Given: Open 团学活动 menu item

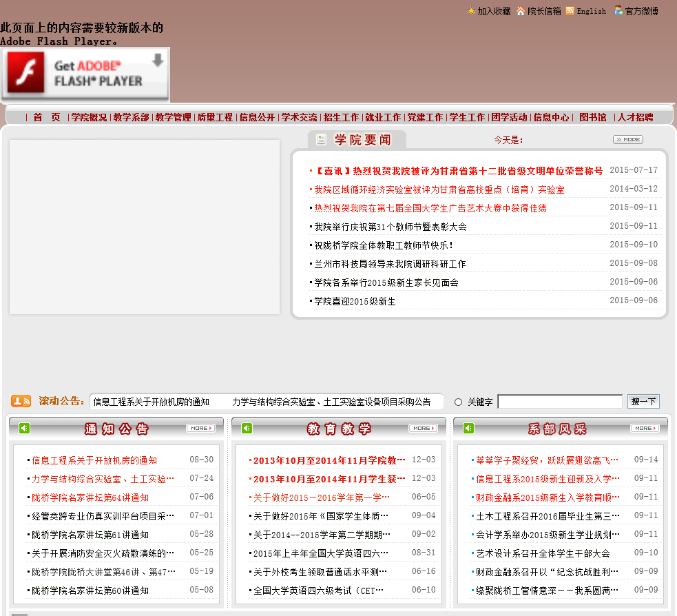Looking at the screenshot, I should (x=509, y=117).
